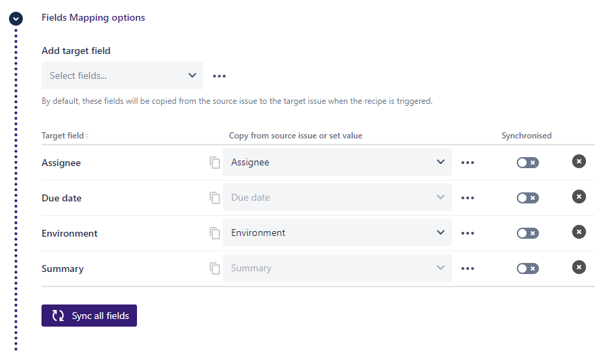
Task: Click the copy icon beside Summary row
Action: coord(215,269)
